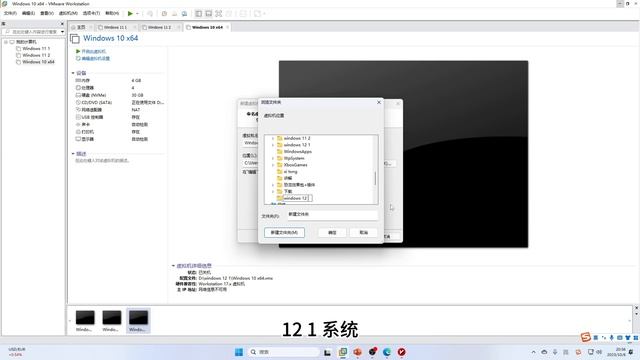Click the Folder name input field
The height and width of the screenshot is (360, 640).
click(x=333, y=214)
